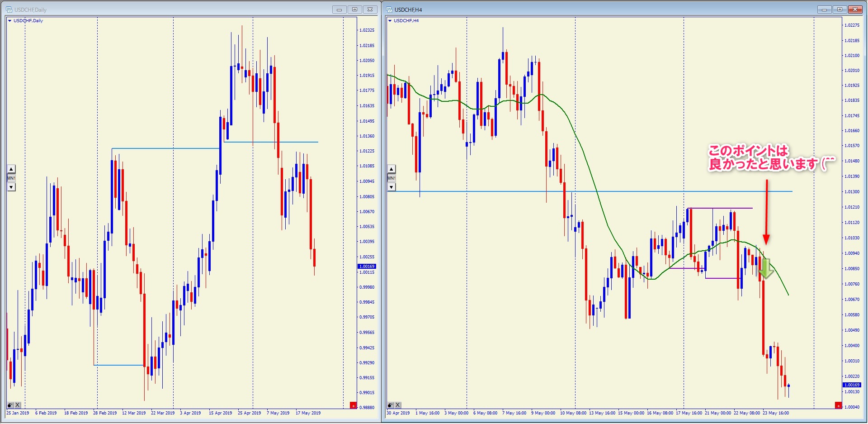Click the USDCHF,Daily window title chart icon
The image size is (868, 424).
(9, 10)
